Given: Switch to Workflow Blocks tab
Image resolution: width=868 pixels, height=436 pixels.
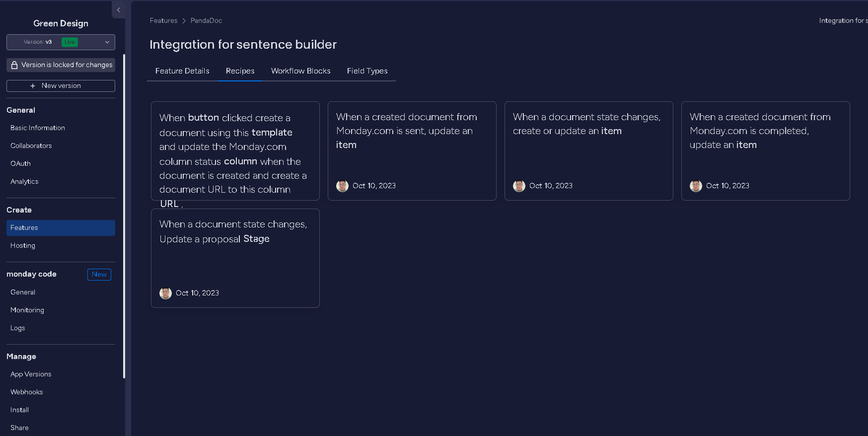Looking at the screenshot, I should 301,71.
